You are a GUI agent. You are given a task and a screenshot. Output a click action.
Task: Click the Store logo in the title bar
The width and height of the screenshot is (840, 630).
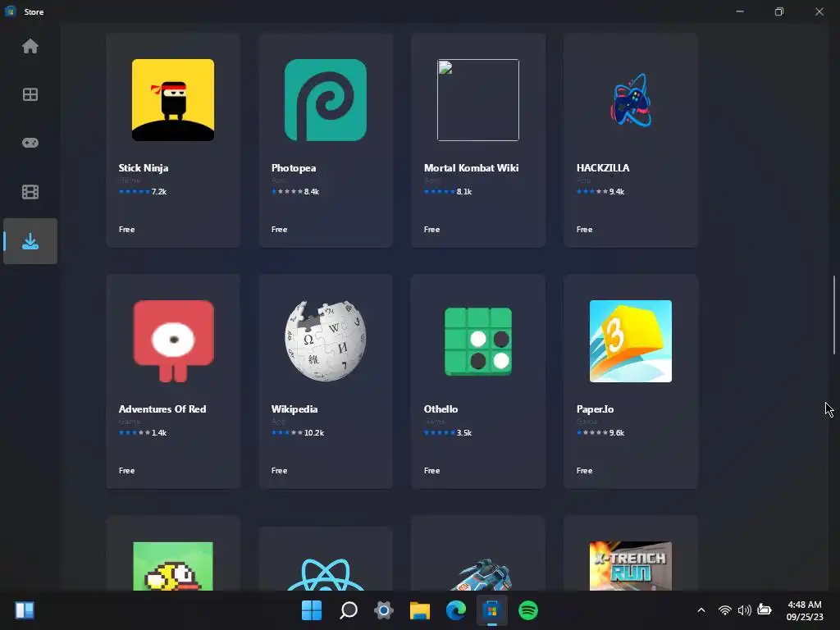[x=10, y=11]
